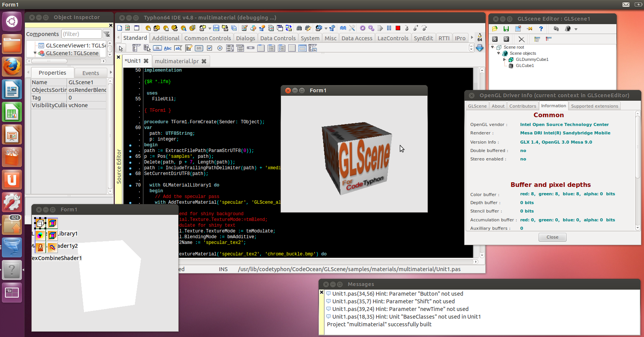Open Supported extensions tab in driver info
644x337 pixels.
coord(595,106)
